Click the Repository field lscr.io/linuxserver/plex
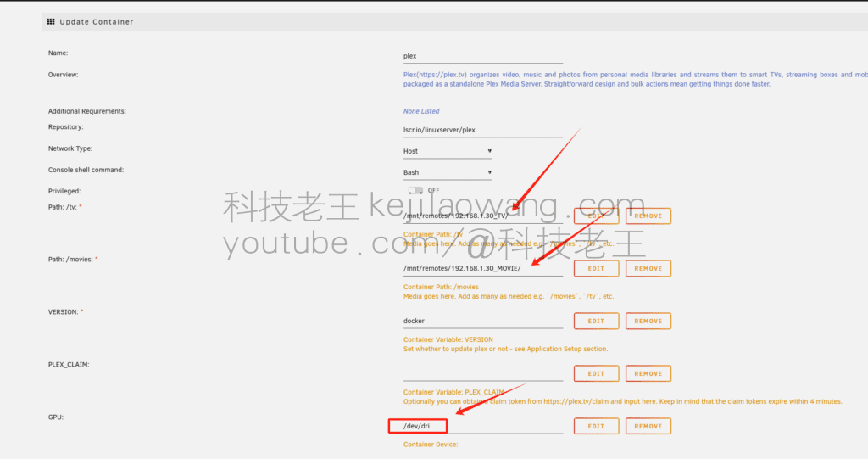The width and height of the screenshot is (868, 459). point(482,131)
